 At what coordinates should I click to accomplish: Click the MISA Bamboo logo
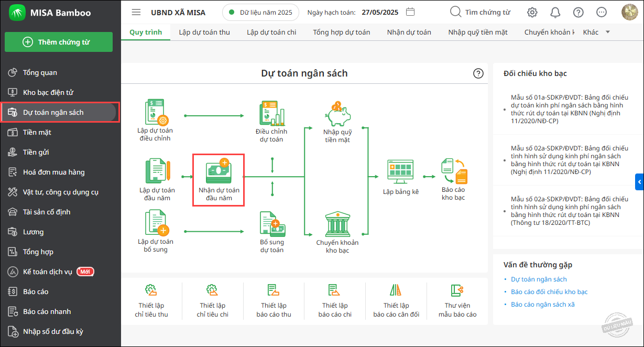point(17,13)
